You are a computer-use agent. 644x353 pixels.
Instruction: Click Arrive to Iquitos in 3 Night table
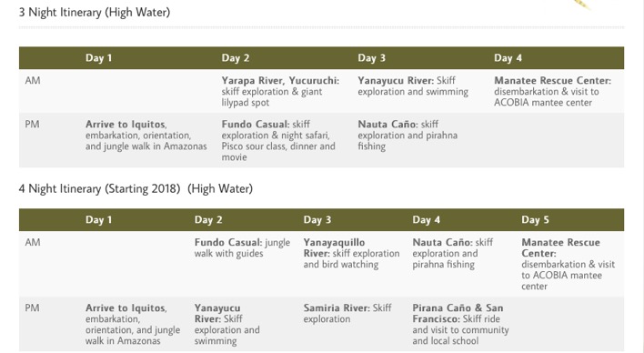pos(146,136)
